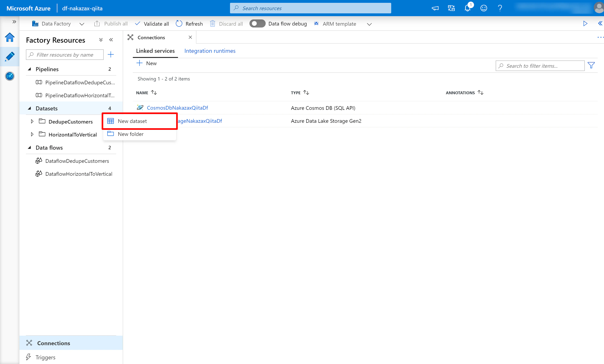This screenshot has width=604, height=364.
Task: Switch to the Integration runtimes tab
Action: (x=210, y=51)
